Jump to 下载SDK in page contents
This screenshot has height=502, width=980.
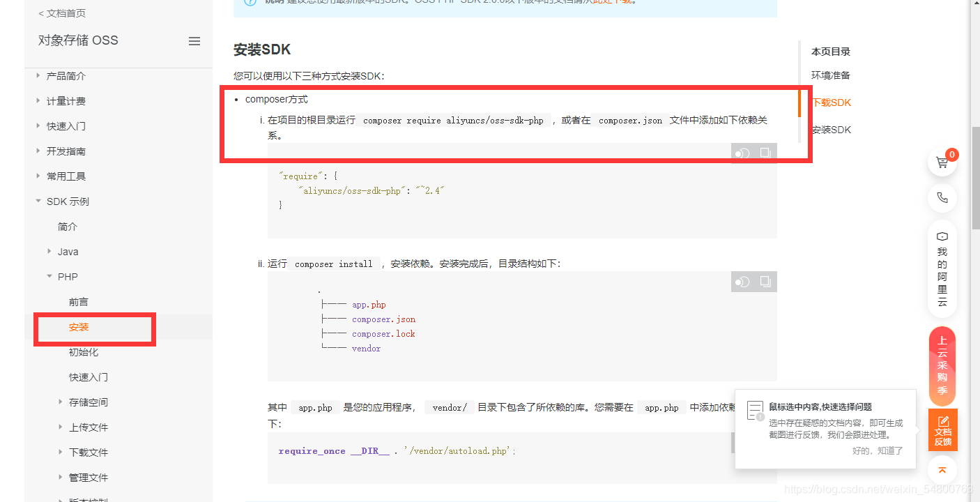click(832, 102)
